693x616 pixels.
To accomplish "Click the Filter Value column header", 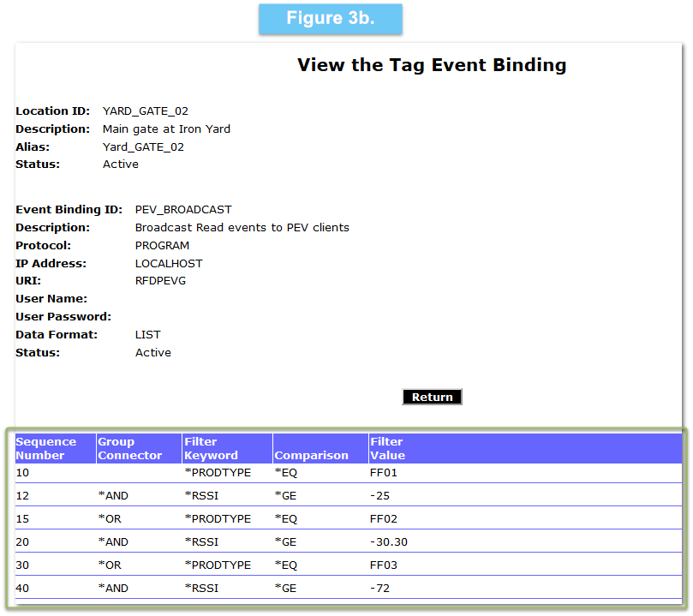I will click(525, 449).
